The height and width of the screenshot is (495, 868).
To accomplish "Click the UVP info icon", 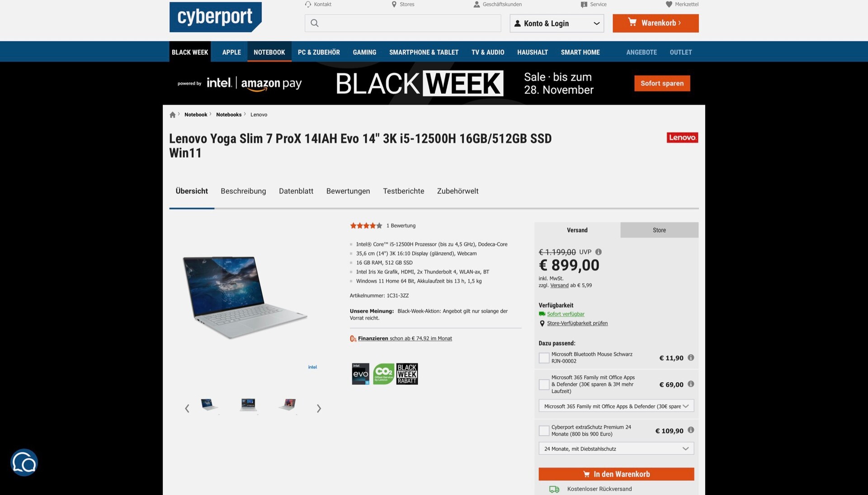I will (x=599, y=252).
